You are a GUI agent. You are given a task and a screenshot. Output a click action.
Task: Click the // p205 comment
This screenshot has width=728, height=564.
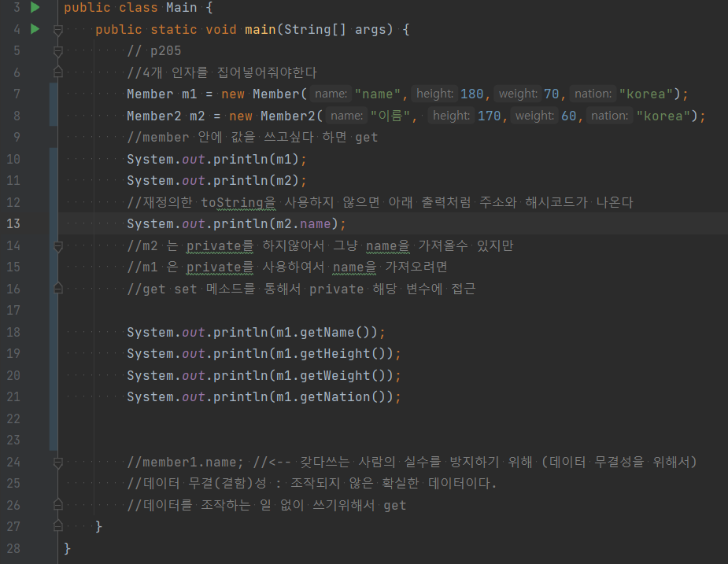(154, 50)
